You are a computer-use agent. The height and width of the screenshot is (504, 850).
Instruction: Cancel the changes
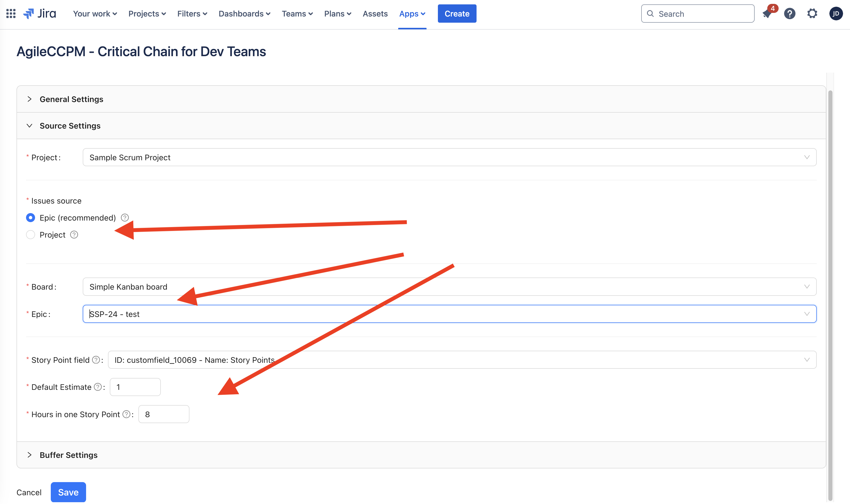pyautogui.click(x=29, y=492)
